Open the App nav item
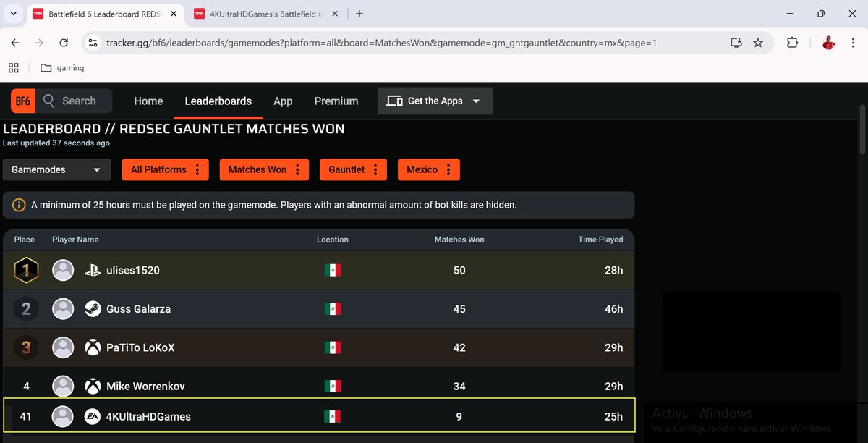 (x=283, y=101)
